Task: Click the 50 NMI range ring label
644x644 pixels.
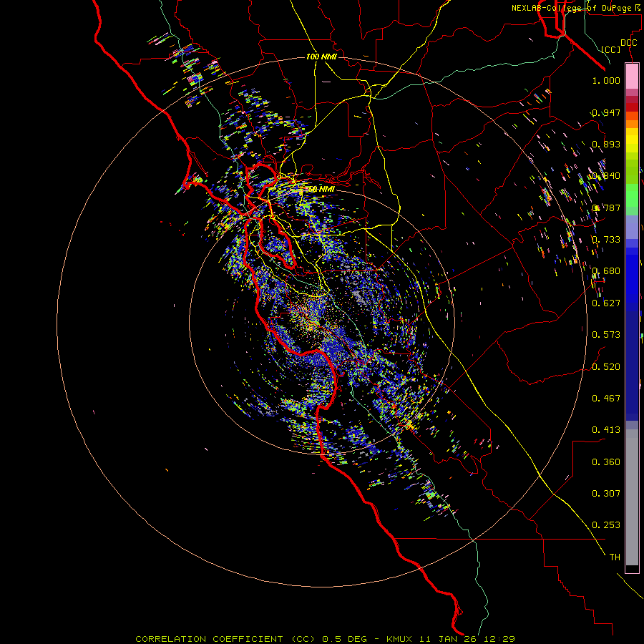Action: click(x=321, y=189)
